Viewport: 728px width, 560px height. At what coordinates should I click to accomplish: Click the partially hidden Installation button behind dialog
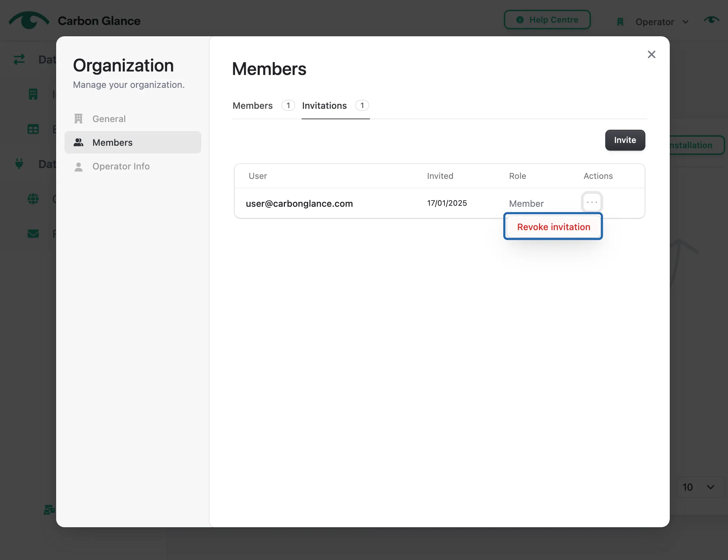[x=697, y=145]
